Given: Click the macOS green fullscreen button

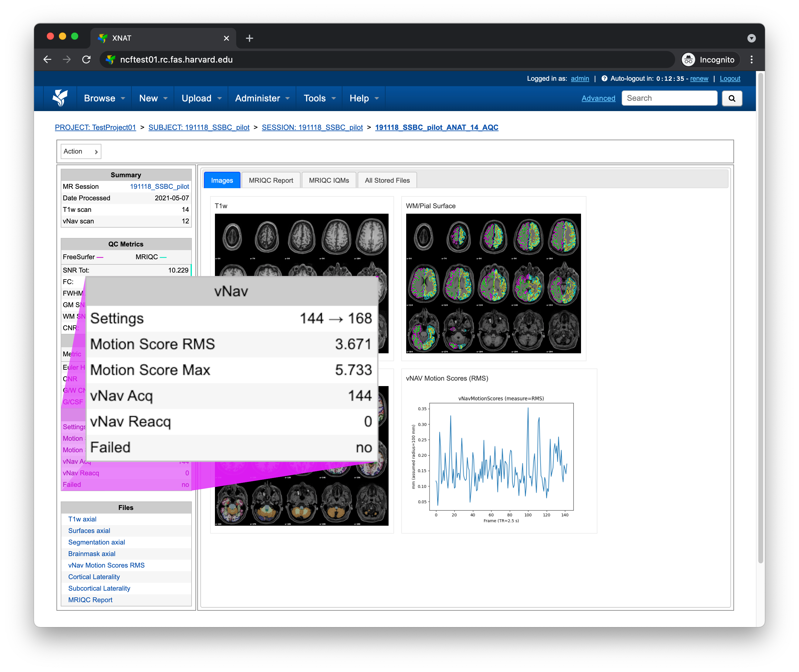Looking at the screenshot, I should point(75,36).
